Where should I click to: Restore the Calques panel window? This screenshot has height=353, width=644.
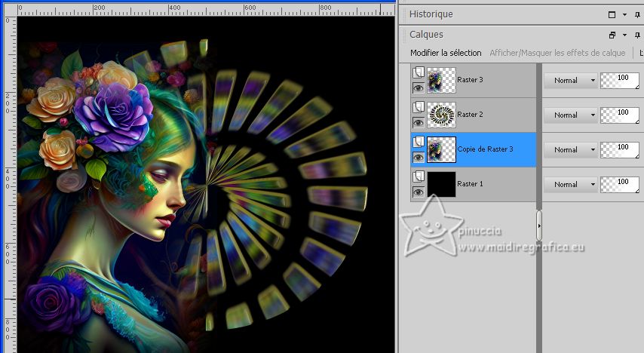612,35
